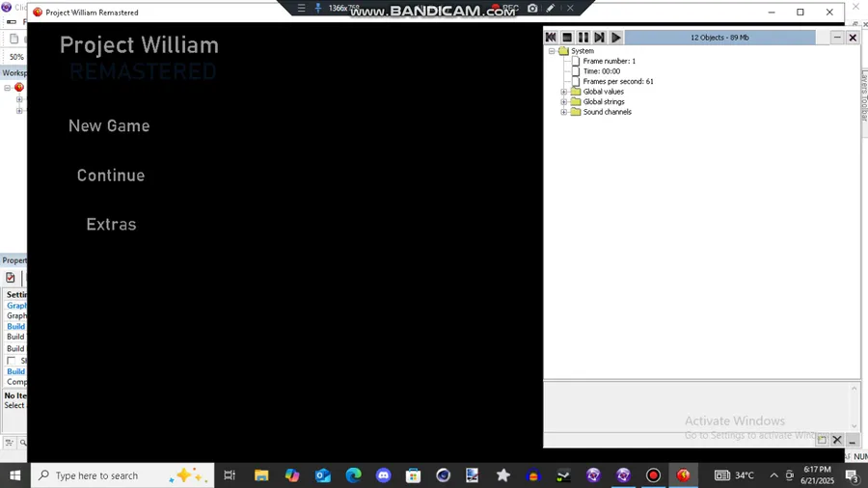
Task: Rewind the debugger to the start
Action: tap(551, 37)
